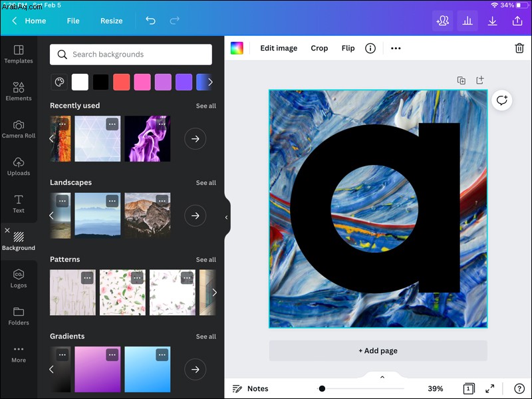Click Flip in toolbar

[348, 48]
